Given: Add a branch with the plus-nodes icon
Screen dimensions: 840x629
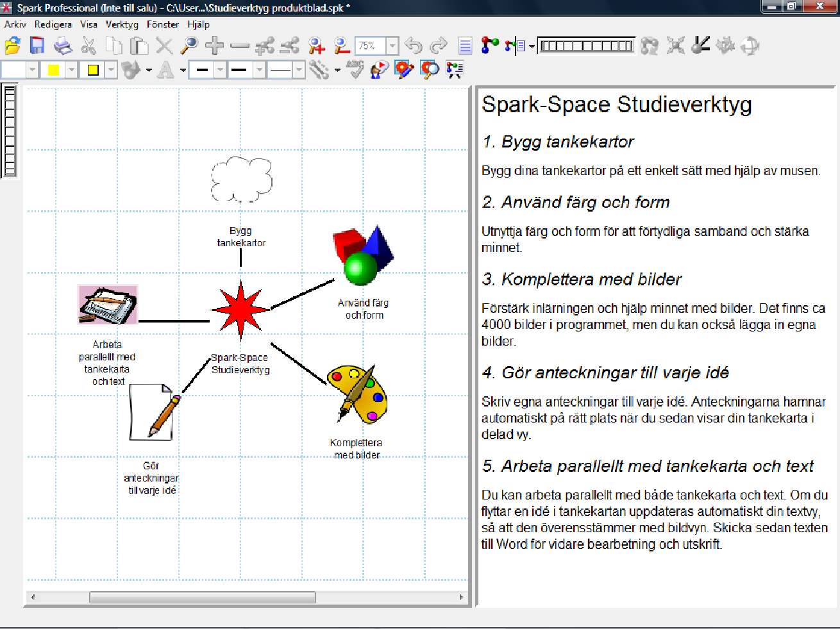Looking at the screenshot, I should point(264,46).
